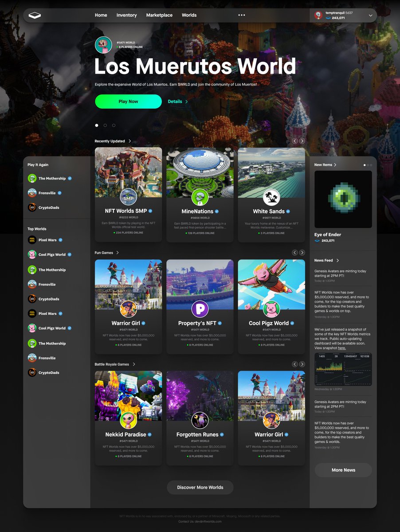This screenshot has height=532, width=400.
Task: Click the More News button
Action: pyautogui.click(x=343, y=470)
